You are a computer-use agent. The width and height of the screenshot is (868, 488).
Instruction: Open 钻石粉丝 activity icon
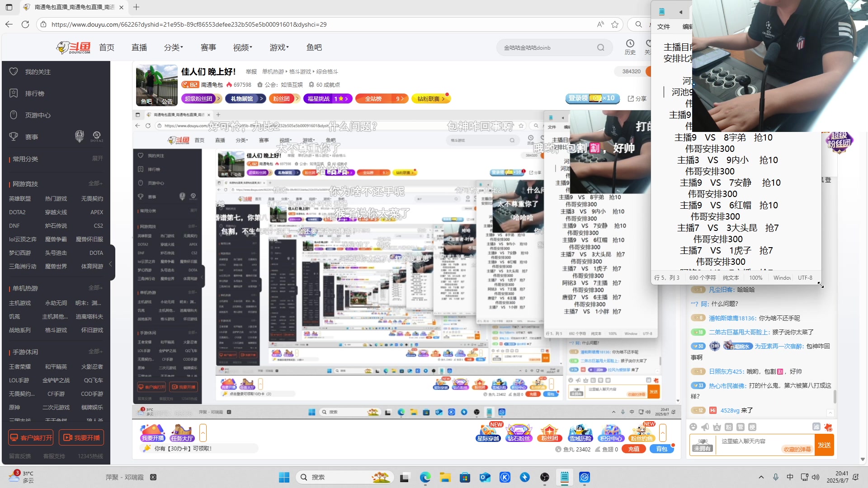point(519,432)
